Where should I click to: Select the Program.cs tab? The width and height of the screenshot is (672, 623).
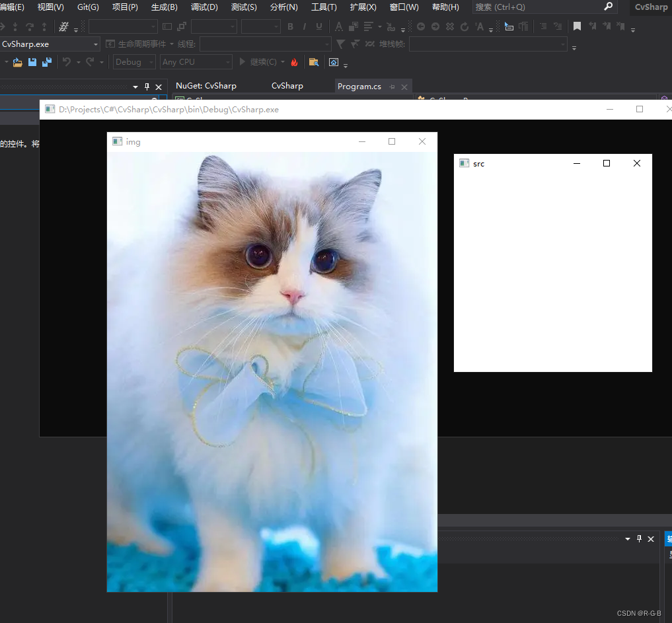click(x=359, y=87)
